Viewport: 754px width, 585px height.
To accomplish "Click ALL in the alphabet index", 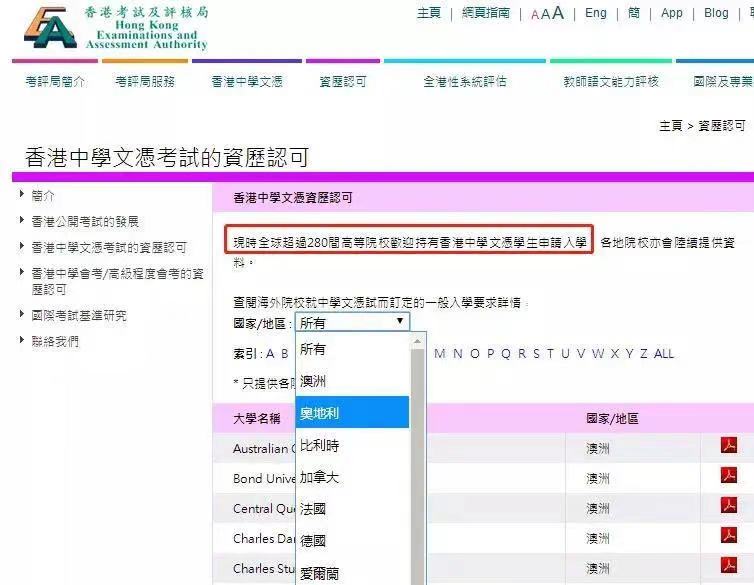I will (x=664, y=354).
